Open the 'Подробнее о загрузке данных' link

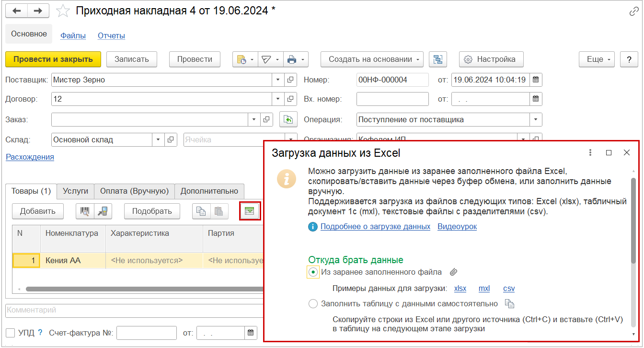click(375, 226)
